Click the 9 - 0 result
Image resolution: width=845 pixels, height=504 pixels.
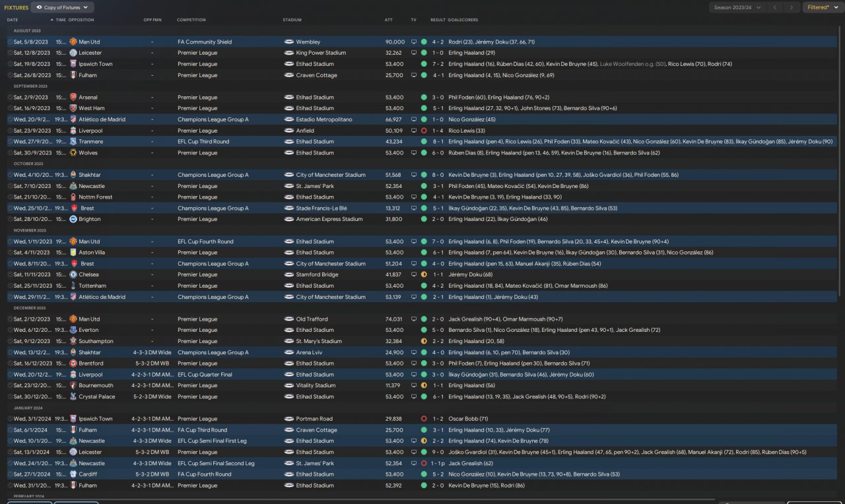tap(438, 452)
